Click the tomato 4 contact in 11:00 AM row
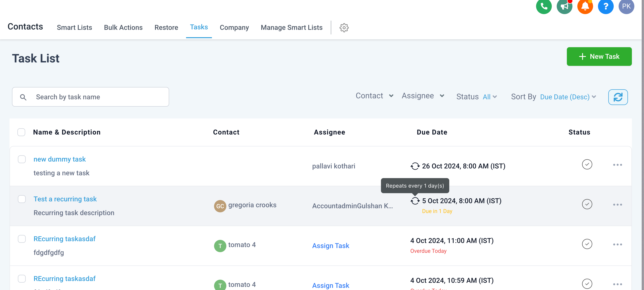The width and height of the screenshot is (644, 290). pyautogui.click(x=242, y=245)
